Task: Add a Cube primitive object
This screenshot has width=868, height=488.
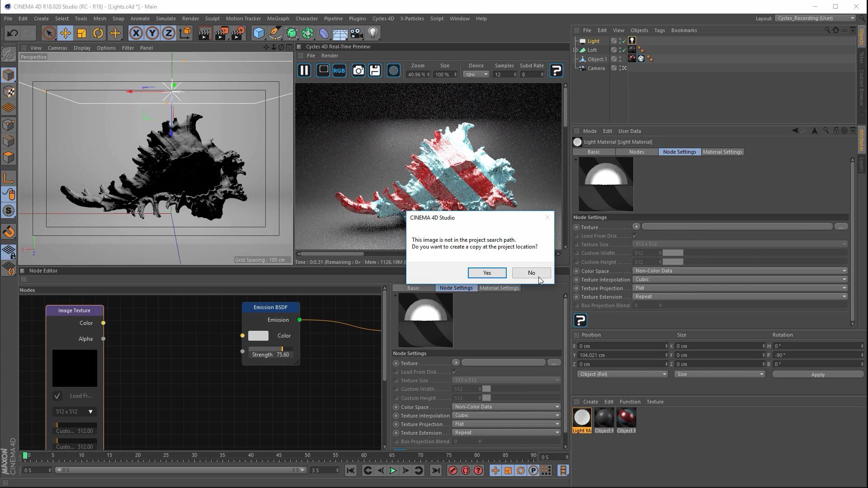Action: 259,33
